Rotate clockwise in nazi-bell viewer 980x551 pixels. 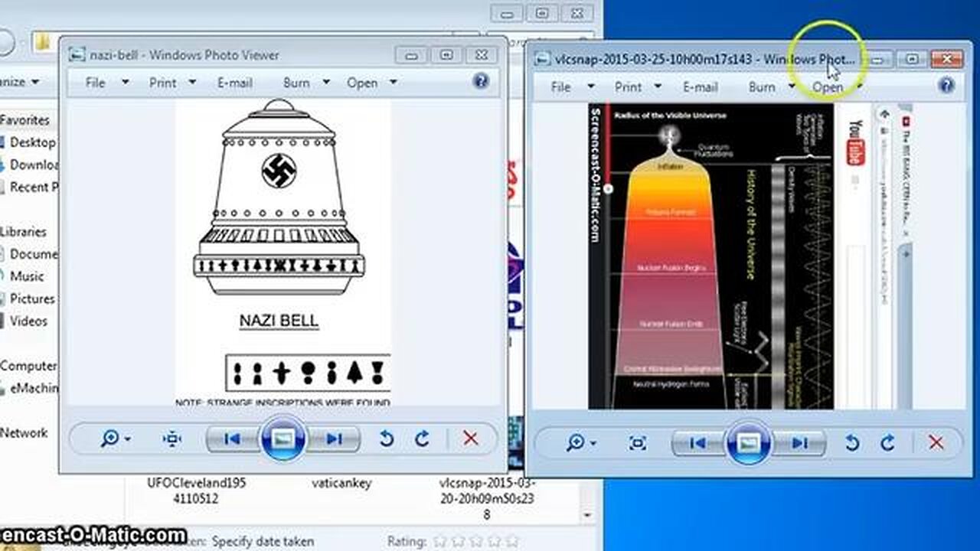(422, 439)
